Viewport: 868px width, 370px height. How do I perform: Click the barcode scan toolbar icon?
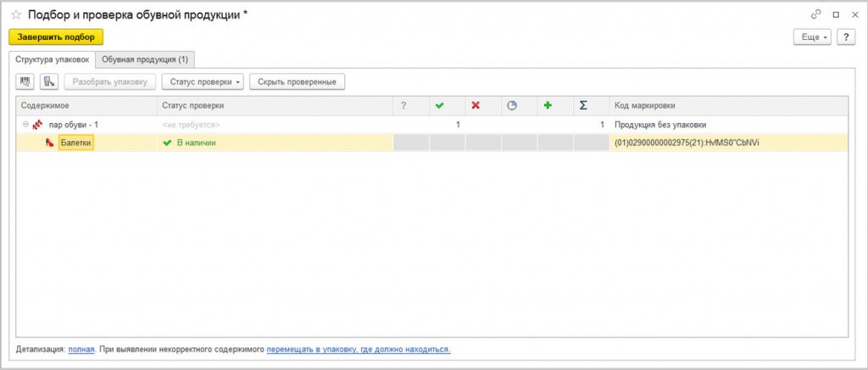point(25,81)
